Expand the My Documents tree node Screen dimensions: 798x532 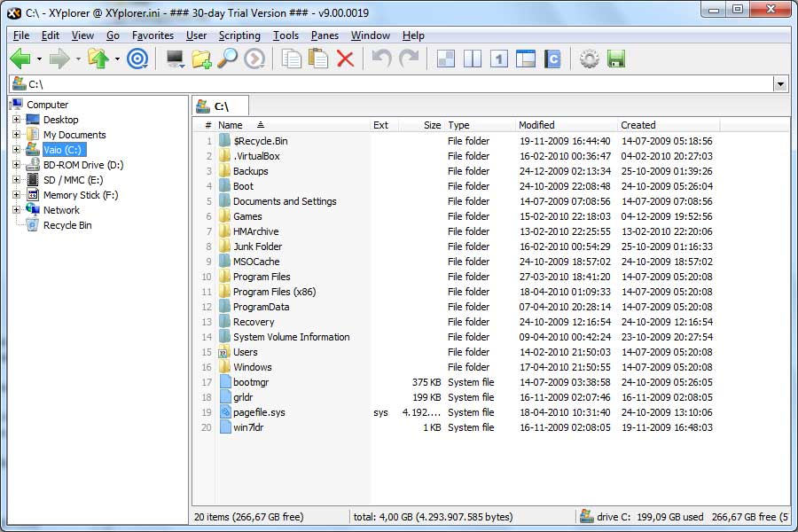click(x=16, y=135)
